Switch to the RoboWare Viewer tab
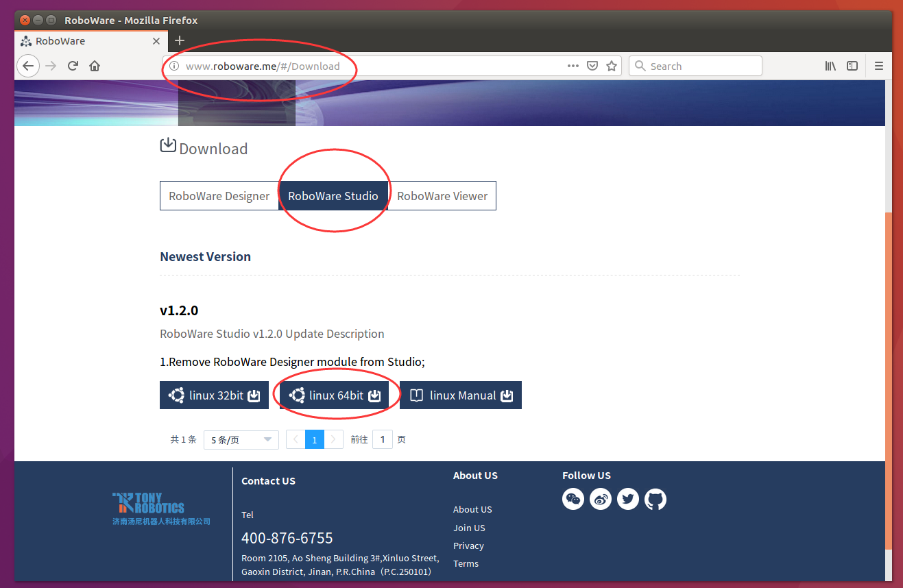Viewport: 903px width, 588px height. point(442,196)
